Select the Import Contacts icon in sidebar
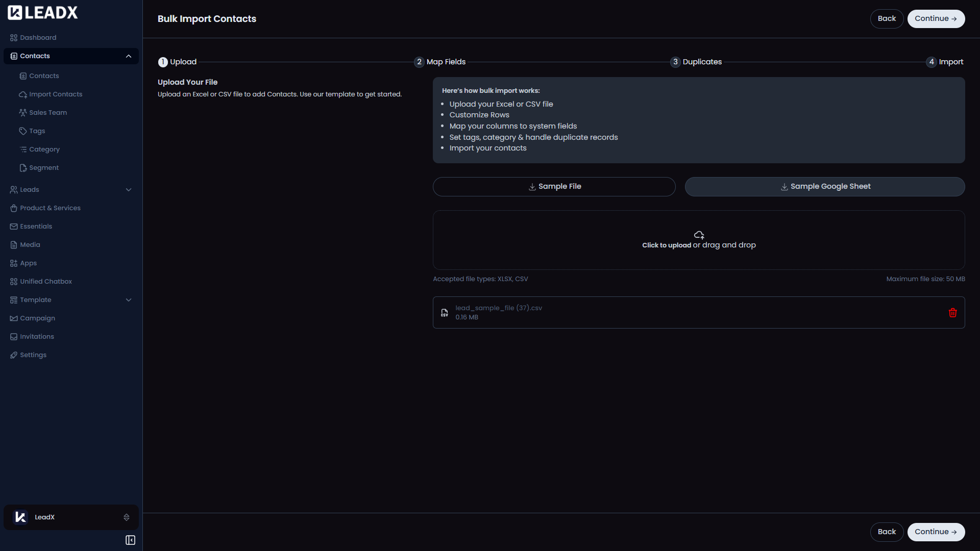Screen dimensions: 980x551 (x=23, y=94)
